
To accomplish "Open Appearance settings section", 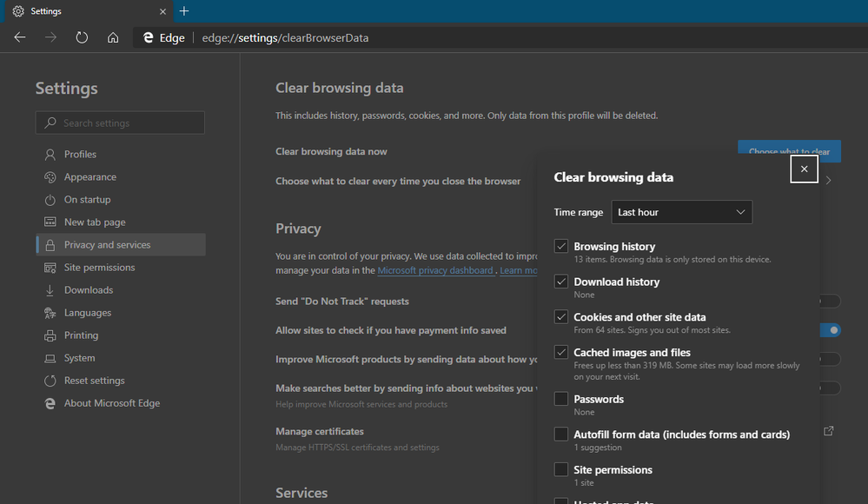I will point(121,177).
